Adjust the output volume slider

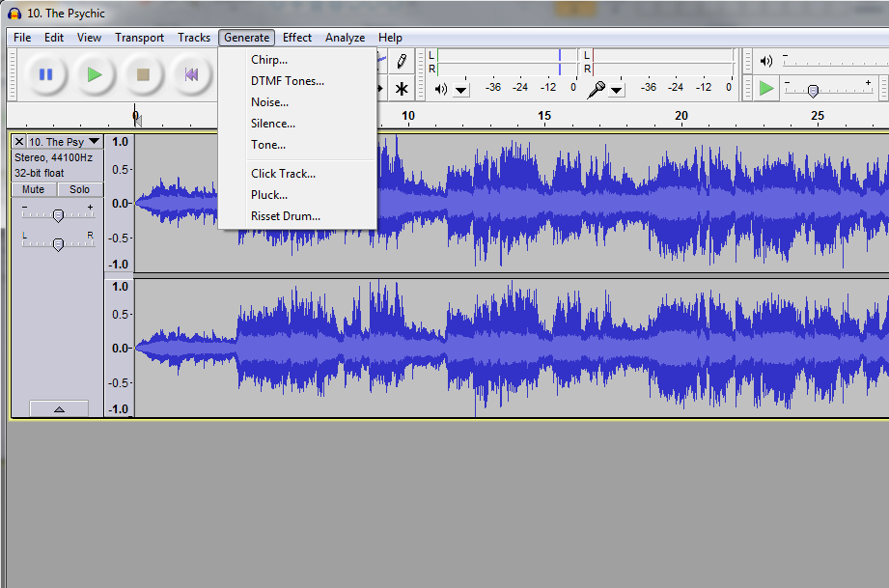[x=835, y=61]
